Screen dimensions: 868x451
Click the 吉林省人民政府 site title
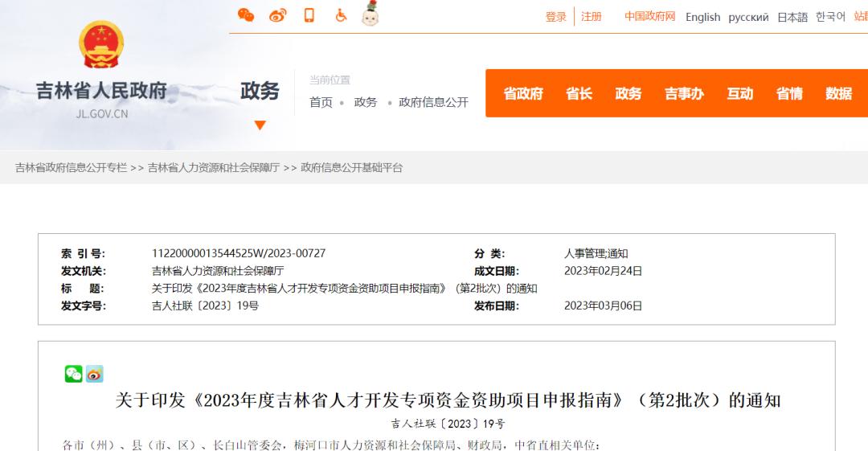click(x=101, y=91)
